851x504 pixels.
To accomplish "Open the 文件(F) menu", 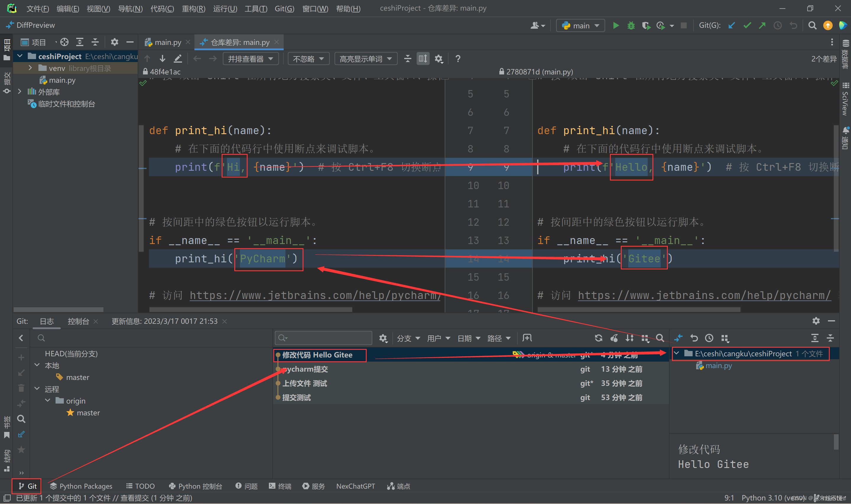I will coord(38,9).
